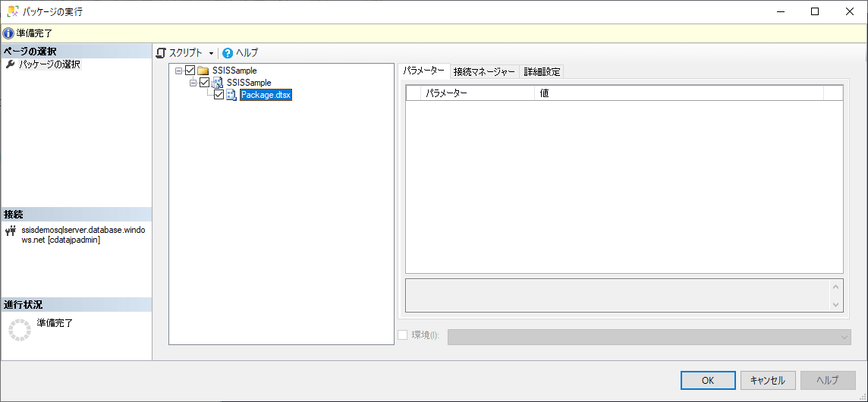
Task: Maximize the パッケージの実行 window
Action: click(x=815, y=11)
